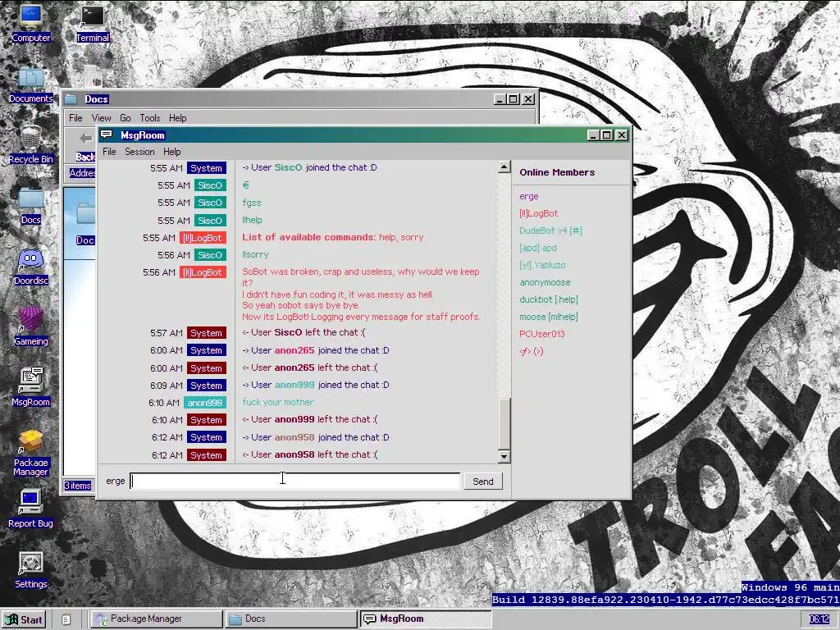Select duckbot [.help] in member list
Screen dimensions: 840x630
click(549, 299)
